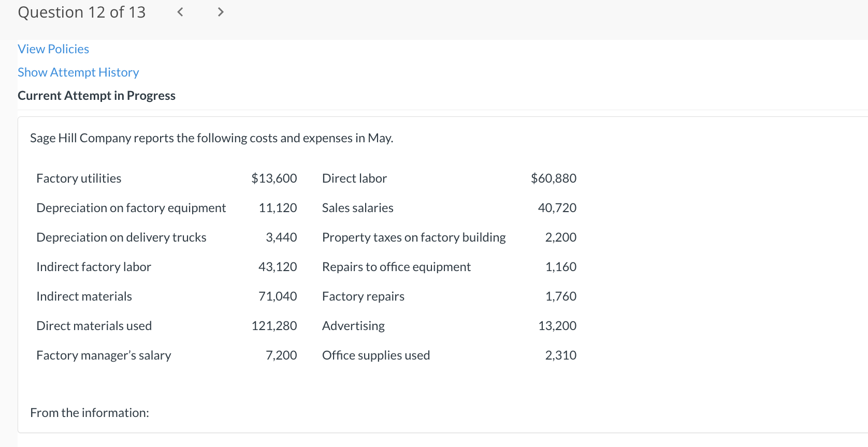Select the Direct labor amount $60,880
Screen dimensions: 868x447
click(553, 178)
